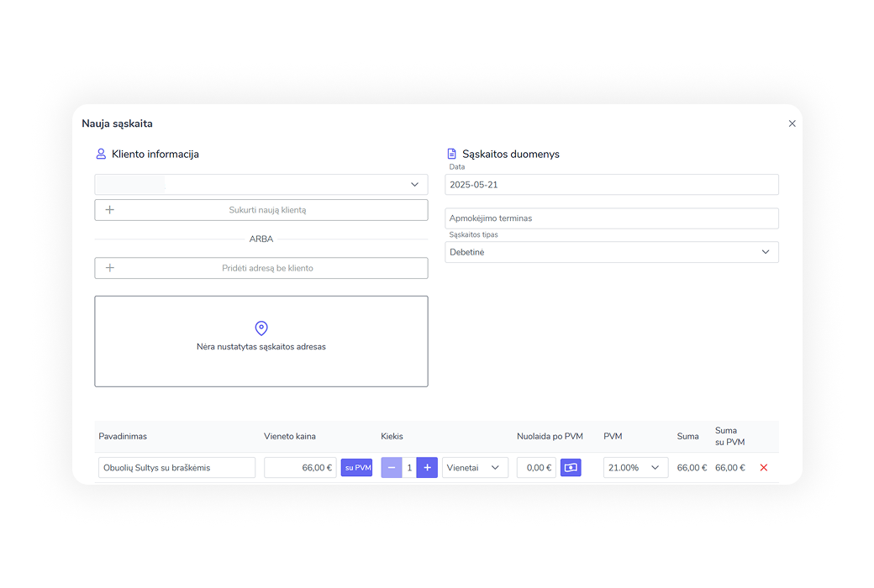Open the Vienetai unit dropdown
874x588 pixels.
pyautogui.click(x=475, y=468)
